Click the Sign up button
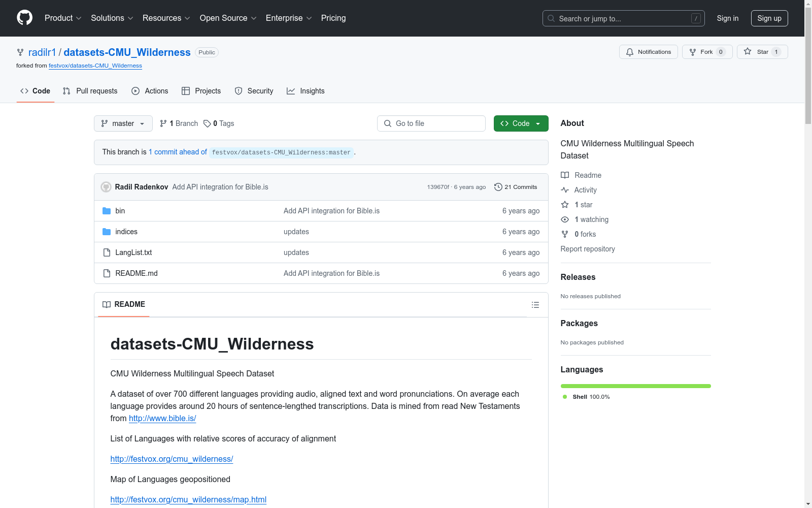Screen dimensions: 812x508 (x=769, y=18)
